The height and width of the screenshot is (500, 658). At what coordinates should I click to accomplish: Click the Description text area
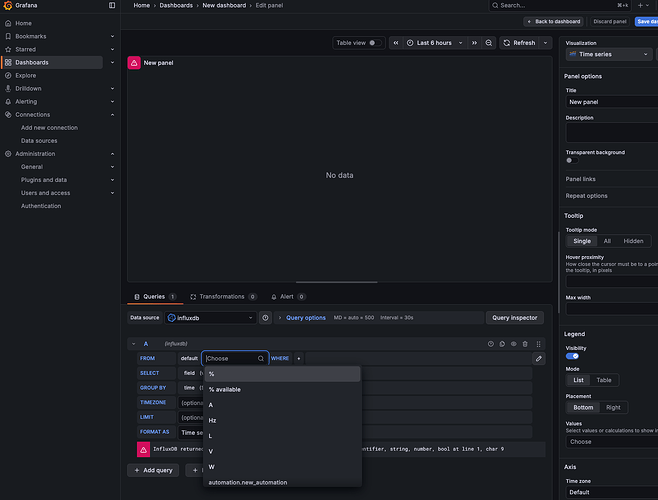pos(613,133)
